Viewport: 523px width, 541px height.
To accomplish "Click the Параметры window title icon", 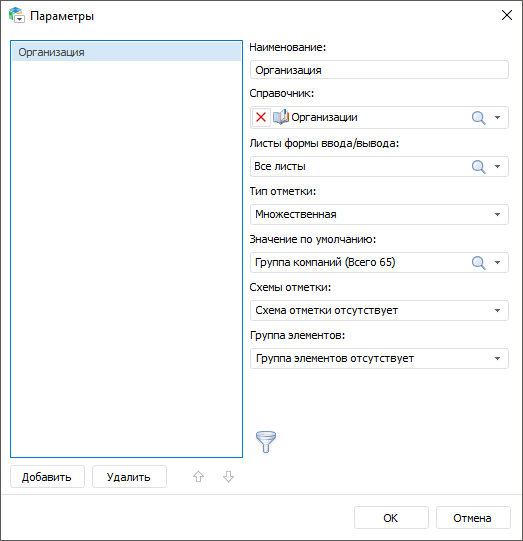I will point(17,15).
